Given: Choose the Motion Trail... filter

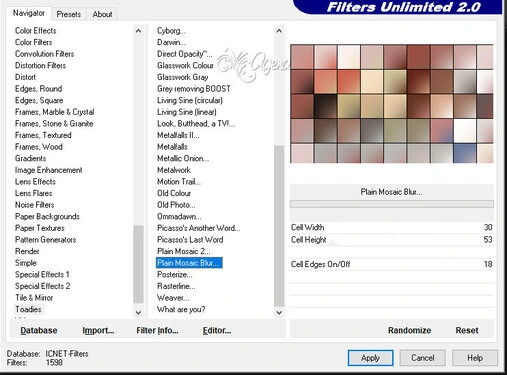Looking at the screenshot, I should click(x=179, y=182).
